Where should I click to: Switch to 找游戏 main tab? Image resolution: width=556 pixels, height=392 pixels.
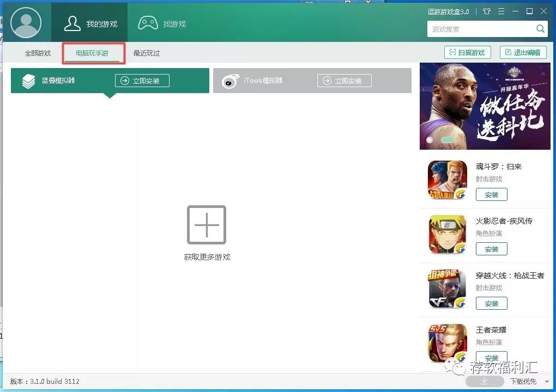click(x=162, y=23)
